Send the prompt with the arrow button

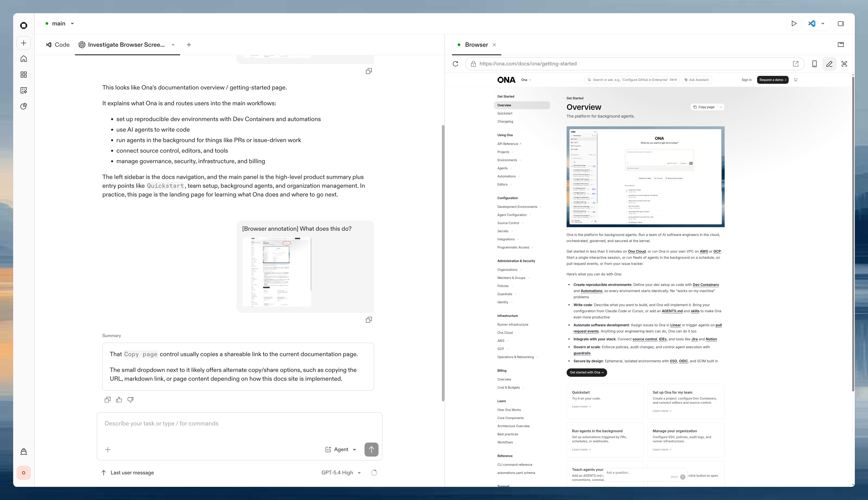pyautogui.click(x=371, y=450)
